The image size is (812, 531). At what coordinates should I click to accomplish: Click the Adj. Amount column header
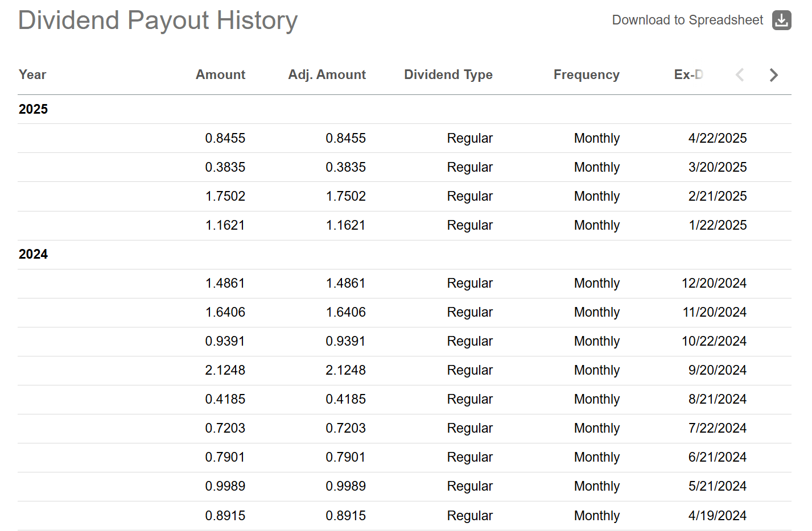point(327,74)
